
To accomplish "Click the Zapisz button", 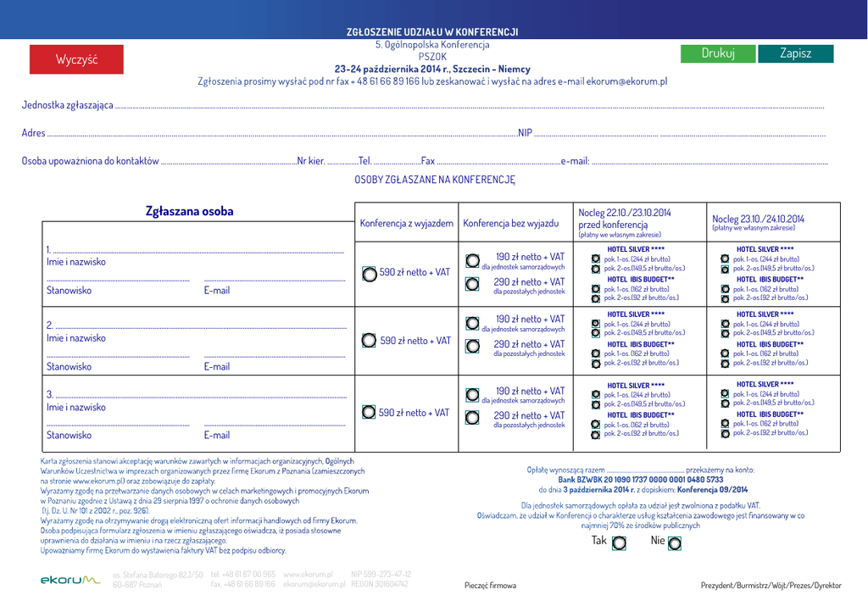I will [795, 53].
